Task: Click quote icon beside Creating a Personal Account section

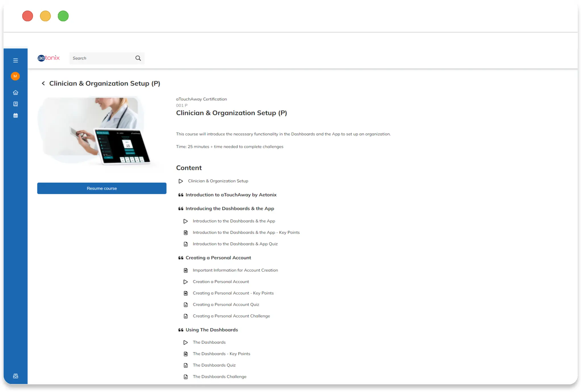Action: [181, 258]
